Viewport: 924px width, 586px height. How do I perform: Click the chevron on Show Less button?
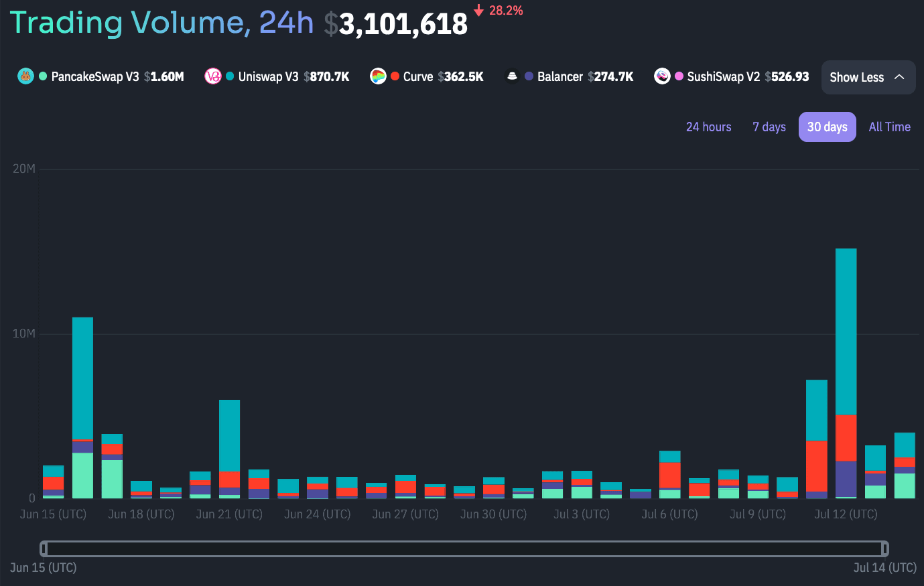coord(899,77)
